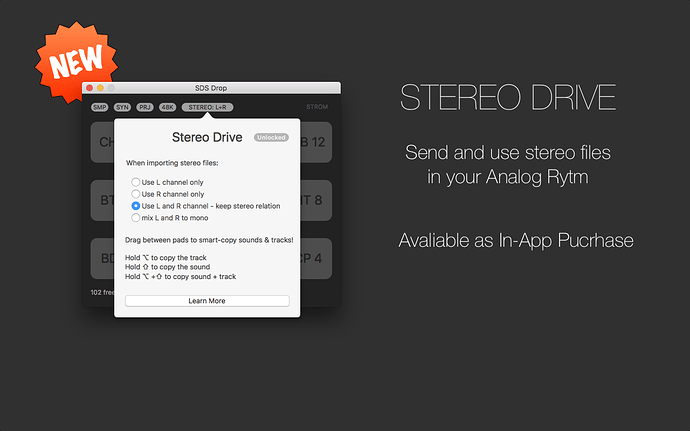
Task: Click the partially hidden BT pad
Action: click(103, 200)
